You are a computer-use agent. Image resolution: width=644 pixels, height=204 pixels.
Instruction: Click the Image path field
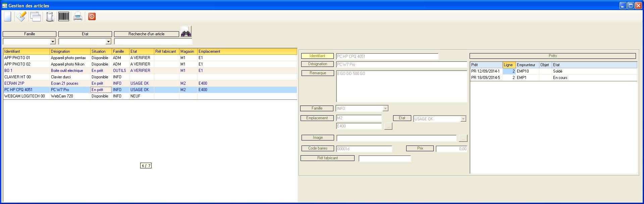(x=396, y=138)
